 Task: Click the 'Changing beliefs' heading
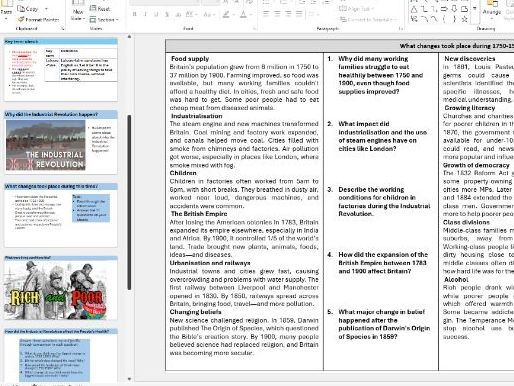tap(195, 312)
